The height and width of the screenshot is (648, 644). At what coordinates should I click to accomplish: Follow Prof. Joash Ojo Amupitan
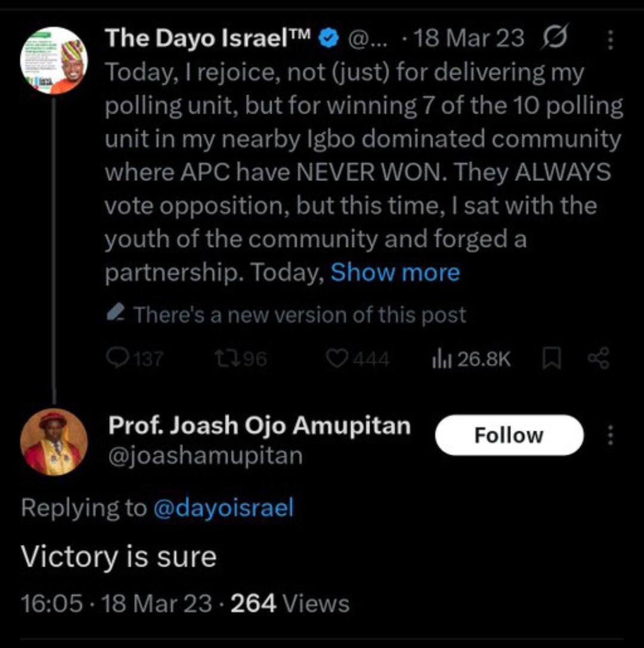[x=509, y=435]
